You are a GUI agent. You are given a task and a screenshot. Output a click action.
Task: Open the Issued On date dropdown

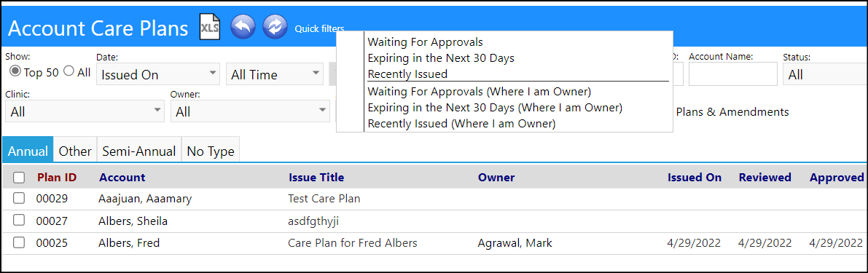158,74
